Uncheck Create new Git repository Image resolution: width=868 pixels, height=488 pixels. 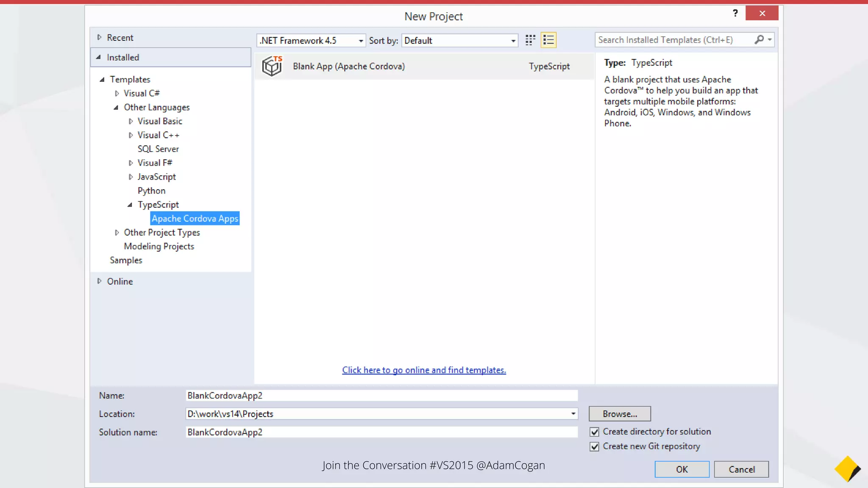click(594, 446)
